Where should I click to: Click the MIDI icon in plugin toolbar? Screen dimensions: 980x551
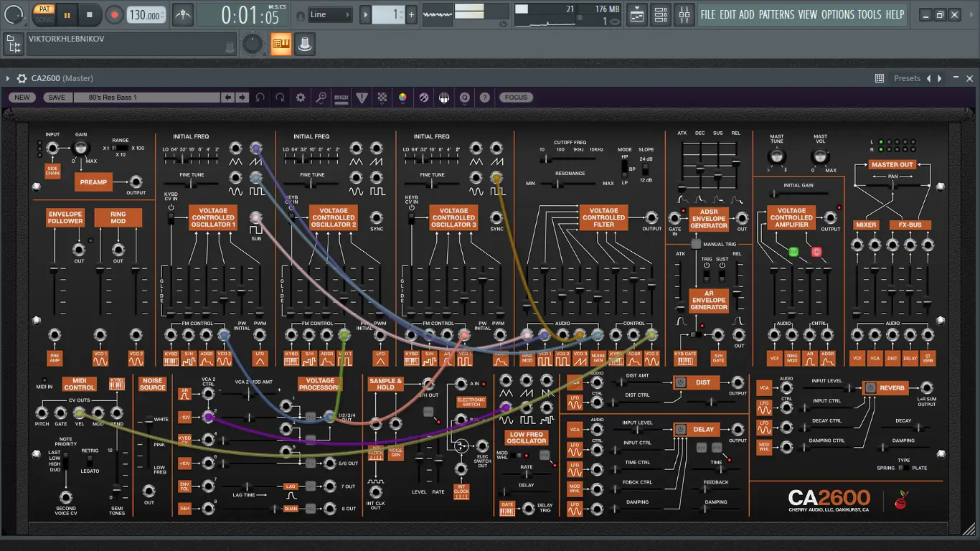pos(341,98)
